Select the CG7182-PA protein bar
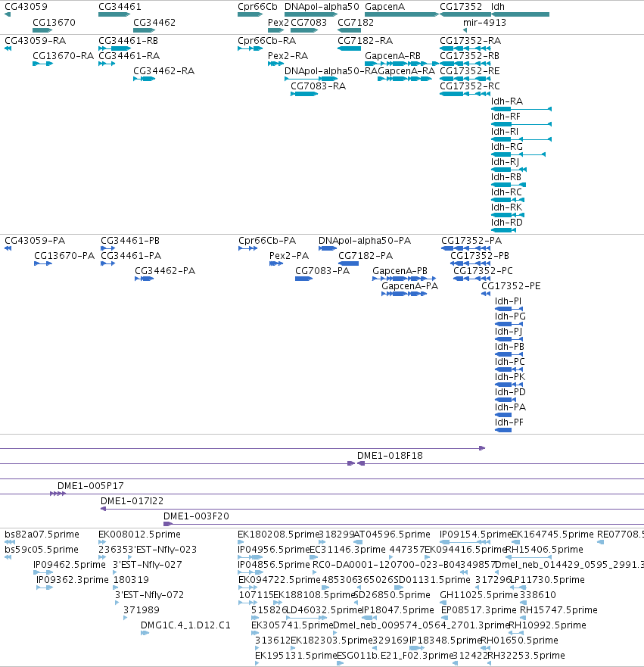The width and height of the screenshot is (644, 667). click(349, 263)
